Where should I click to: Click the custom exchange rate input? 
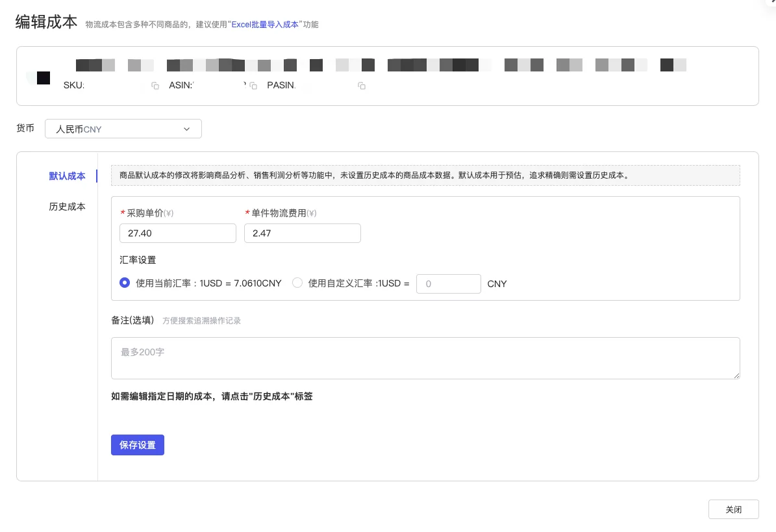point(448,284)
